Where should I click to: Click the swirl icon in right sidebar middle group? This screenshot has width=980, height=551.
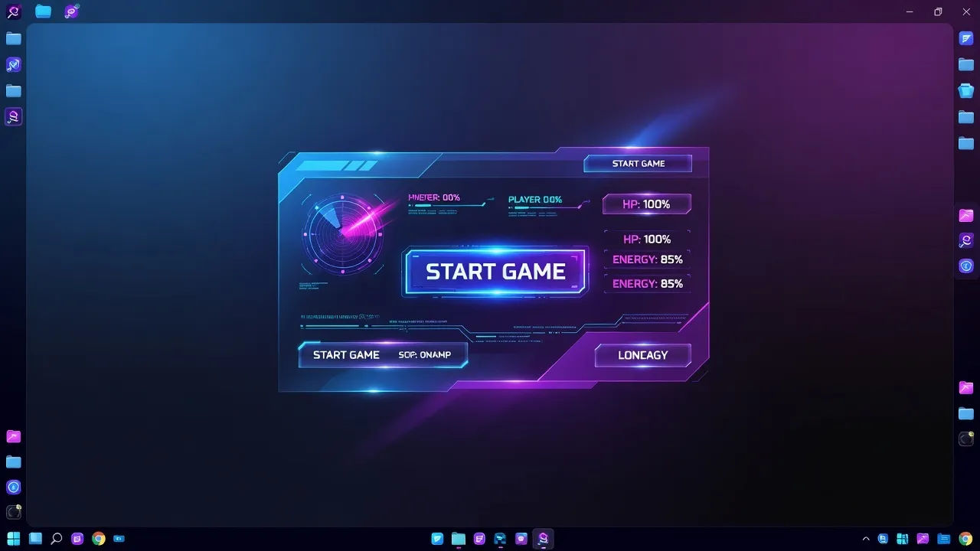pos(966,240)
